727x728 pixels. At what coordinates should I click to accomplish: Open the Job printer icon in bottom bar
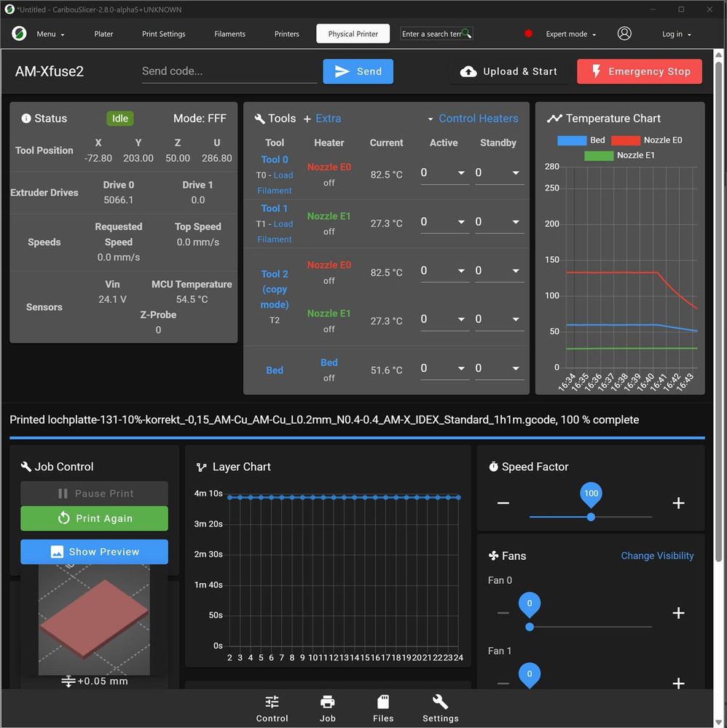pos(328,702)
